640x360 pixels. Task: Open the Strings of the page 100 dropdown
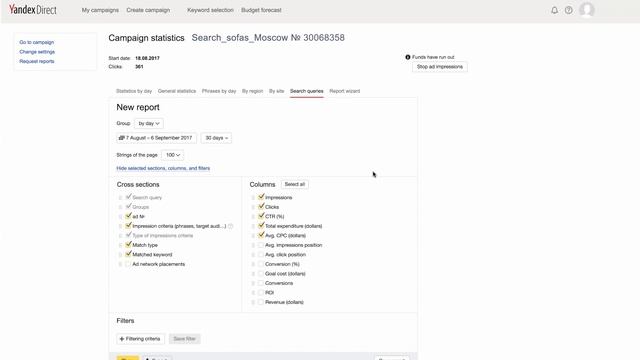(173, 155)
